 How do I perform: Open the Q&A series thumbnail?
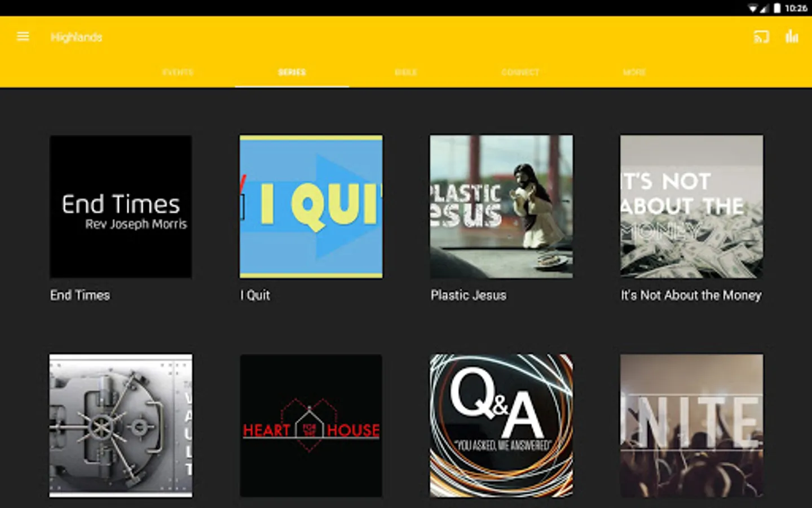pos(501,426)
